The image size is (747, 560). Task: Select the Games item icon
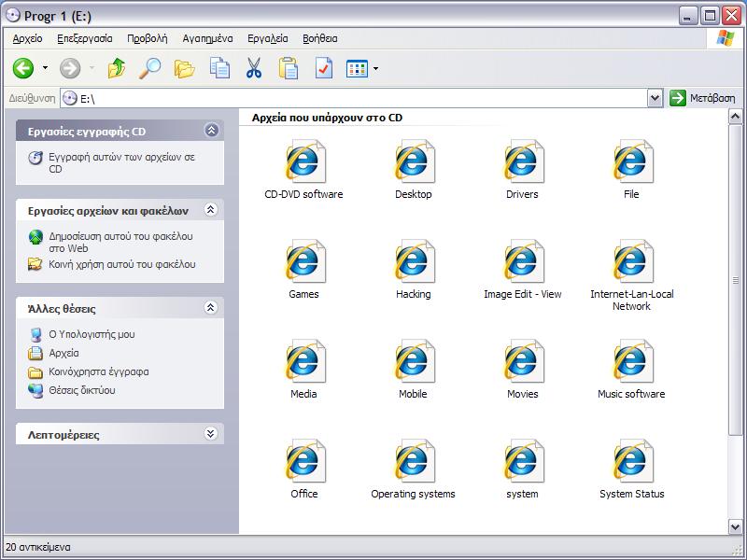tap(304, 261)
